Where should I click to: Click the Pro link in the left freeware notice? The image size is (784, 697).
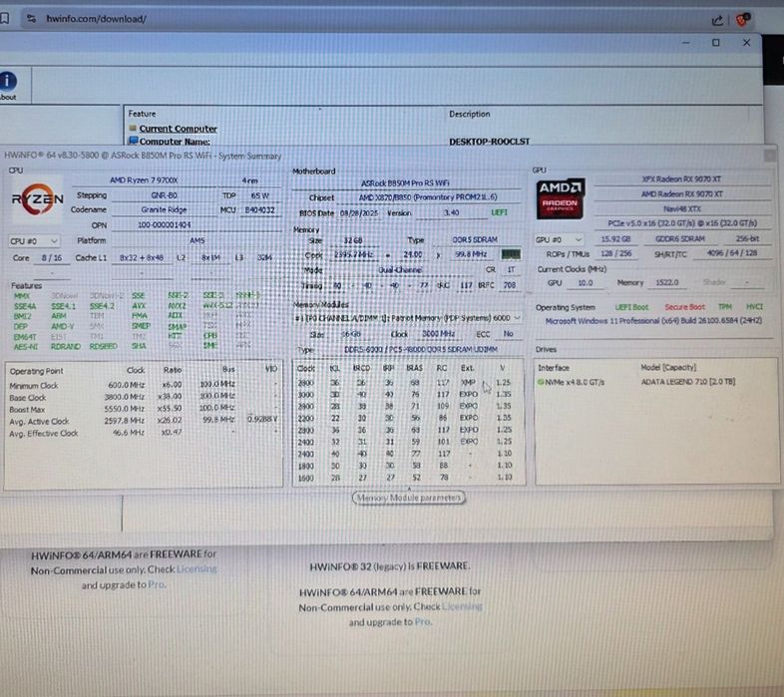click(x=156, y=584)
